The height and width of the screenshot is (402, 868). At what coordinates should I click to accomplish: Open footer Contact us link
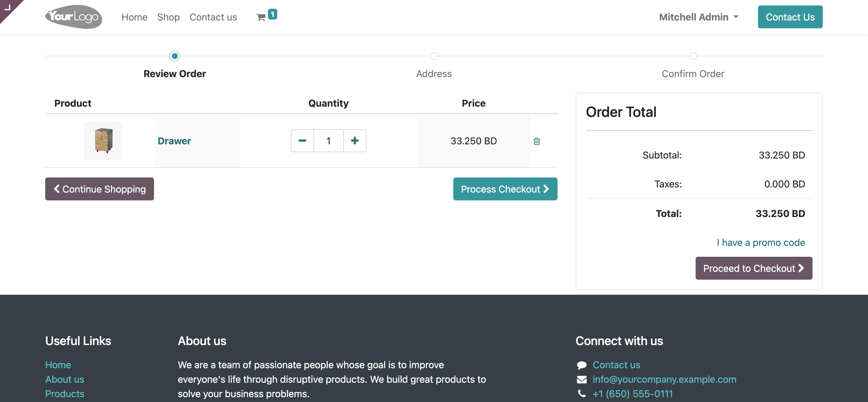[x=616, y=365]
